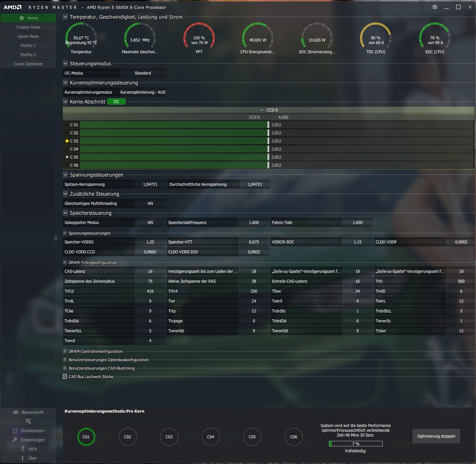Screen dimensions: 476x464
Task: Collapse Temperatur, Geschwindigkeit, Leistung section
Action: [65, 17]
